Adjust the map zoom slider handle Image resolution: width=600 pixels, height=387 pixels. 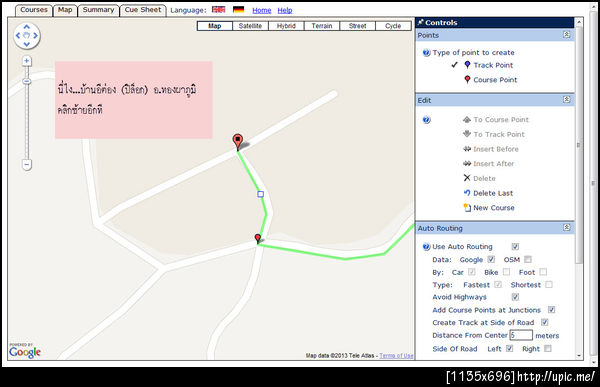(26, 82)
